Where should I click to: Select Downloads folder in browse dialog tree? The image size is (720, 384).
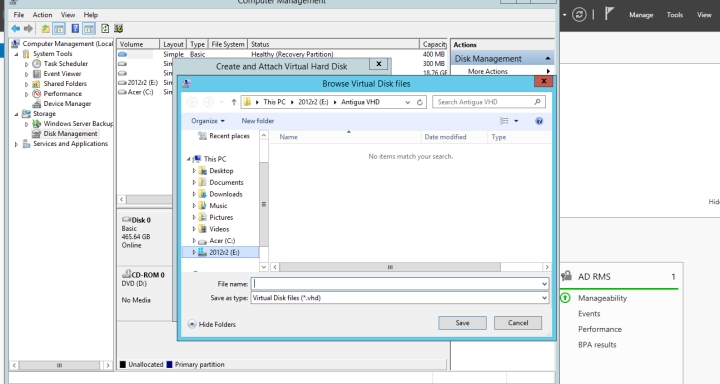(226, 194)
